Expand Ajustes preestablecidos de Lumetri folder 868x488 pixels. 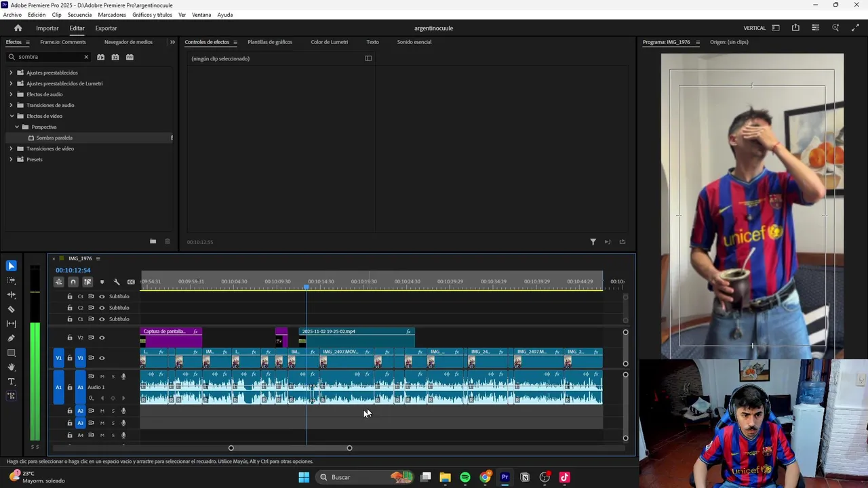coord(11,83)
